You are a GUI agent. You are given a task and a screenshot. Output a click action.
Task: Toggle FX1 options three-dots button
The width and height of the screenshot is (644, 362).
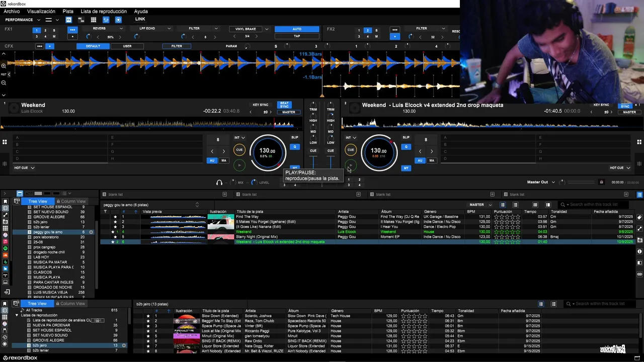(72, 30)
